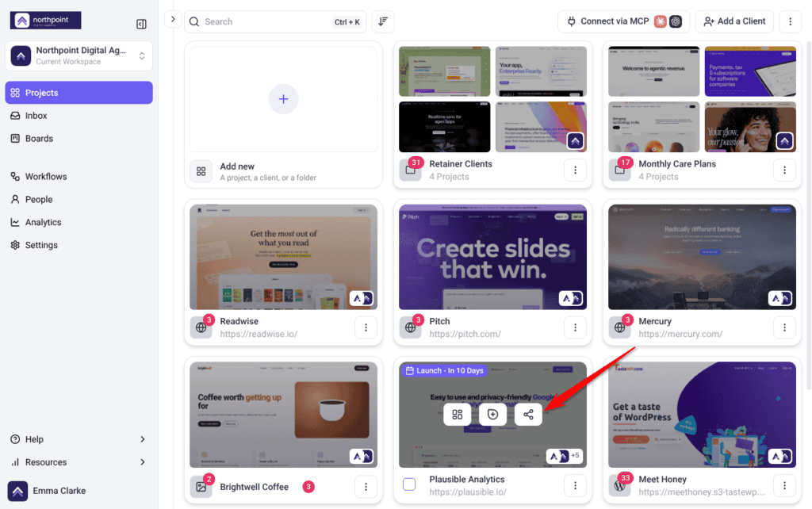Click the member avatars on Brightwell Coffee thumbnail

pos(362,456)
